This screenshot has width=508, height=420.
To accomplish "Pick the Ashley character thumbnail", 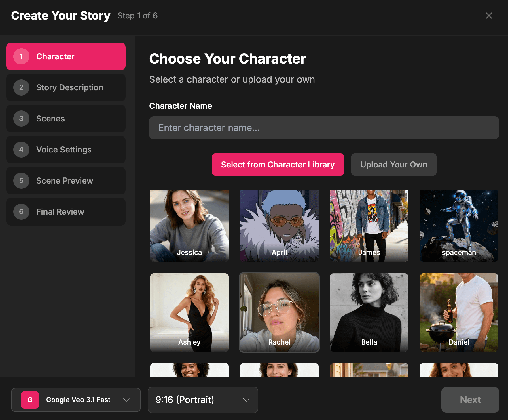I will (189, 312).
